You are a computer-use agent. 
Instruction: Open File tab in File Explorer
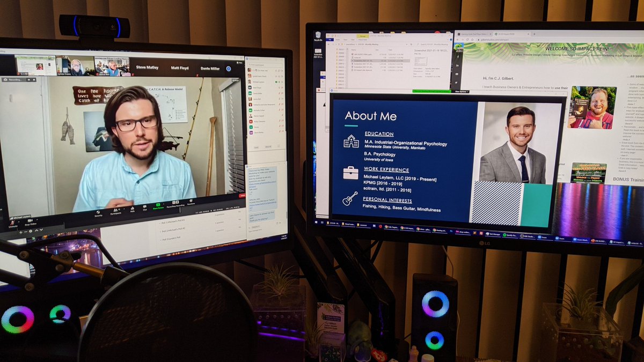[330, 40]
